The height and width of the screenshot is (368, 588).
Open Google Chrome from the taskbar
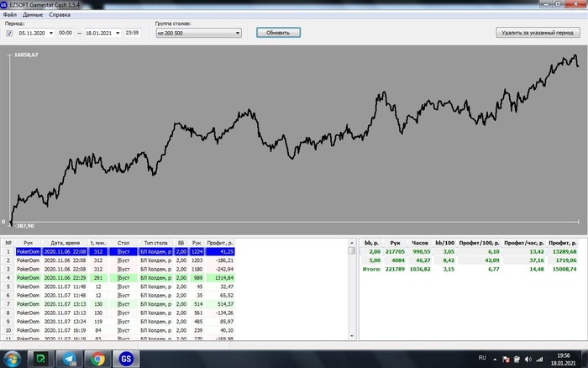tap(97, 359)
